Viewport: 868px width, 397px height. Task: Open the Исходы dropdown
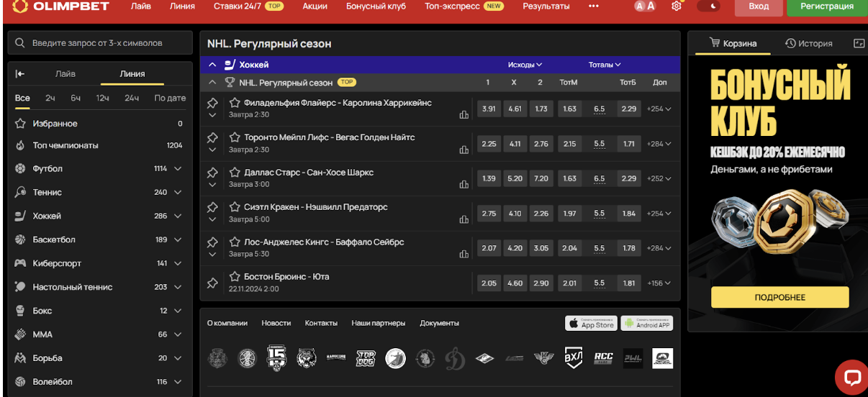(525, 65)
